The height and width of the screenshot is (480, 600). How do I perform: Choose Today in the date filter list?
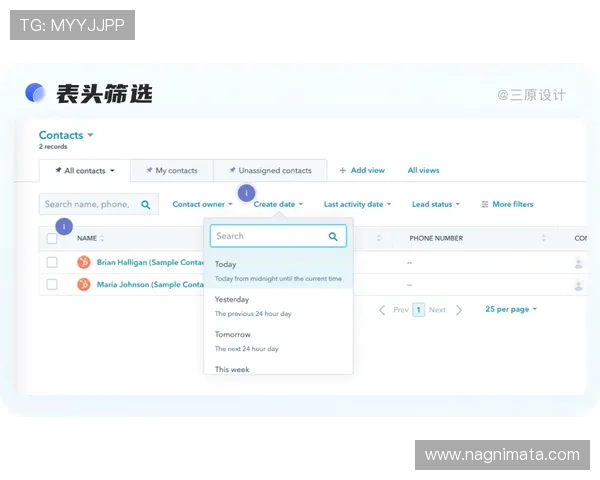278,271
